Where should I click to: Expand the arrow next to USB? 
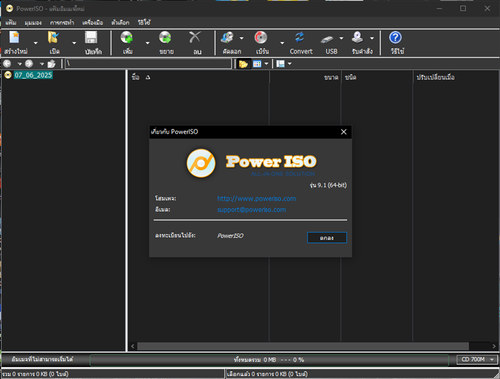[341, 38]
